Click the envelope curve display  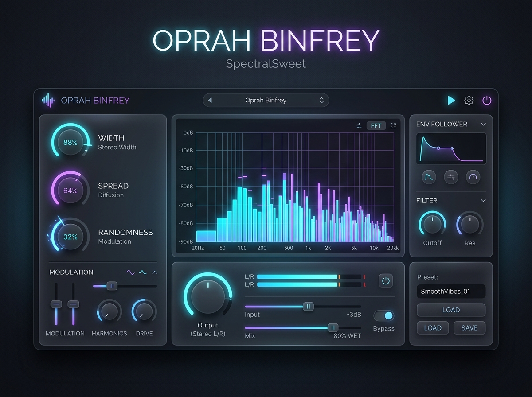pyautogui.click(x=451, y=149)
